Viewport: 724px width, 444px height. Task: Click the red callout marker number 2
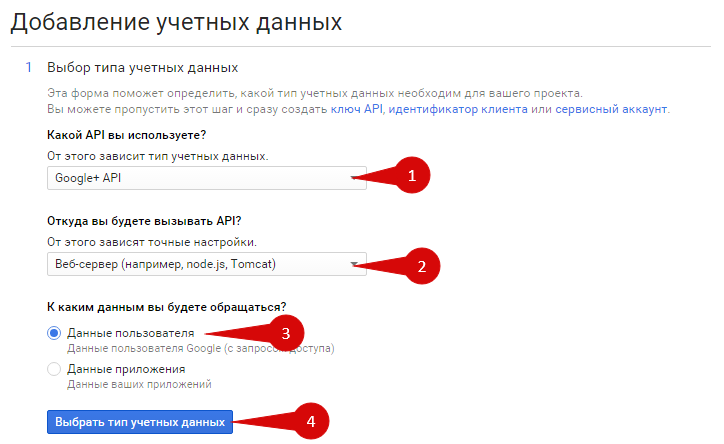pyautogui.click(x=421, y=265)
